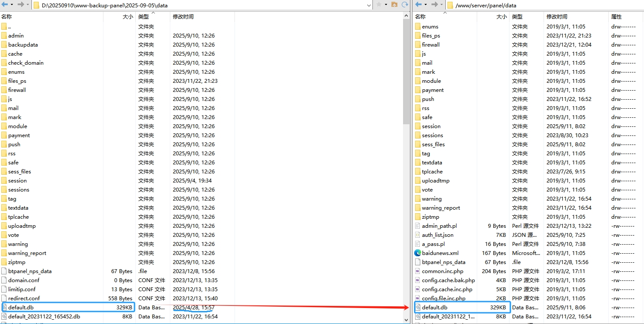Viewport: 644px width, 324px height.
Task: Expand the local path address dropdown
Action: pos(369,5)
